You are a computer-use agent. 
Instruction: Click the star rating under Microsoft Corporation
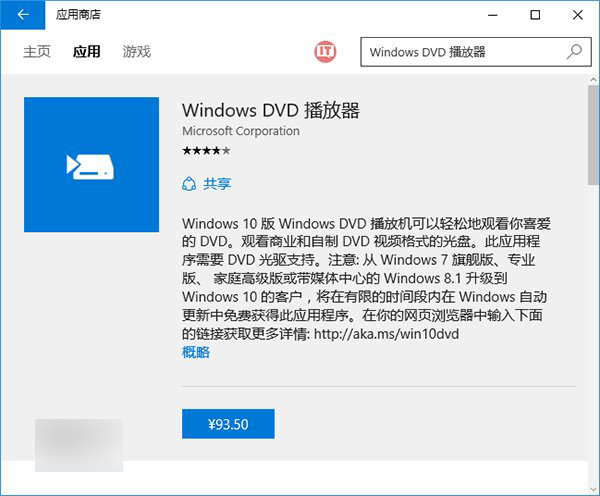(x=206, y=151)
